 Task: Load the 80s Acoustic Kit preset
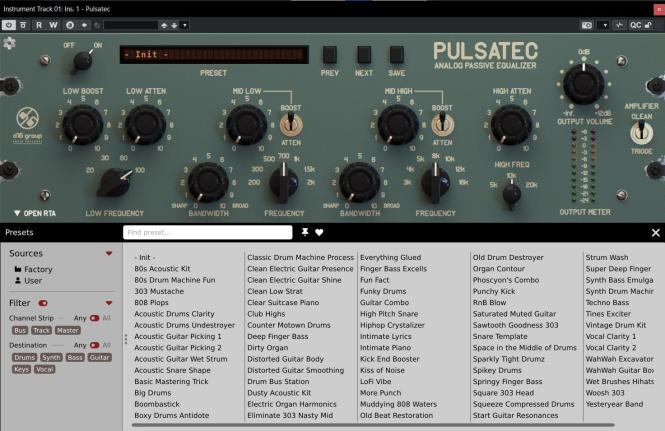(x=162, y=269)
